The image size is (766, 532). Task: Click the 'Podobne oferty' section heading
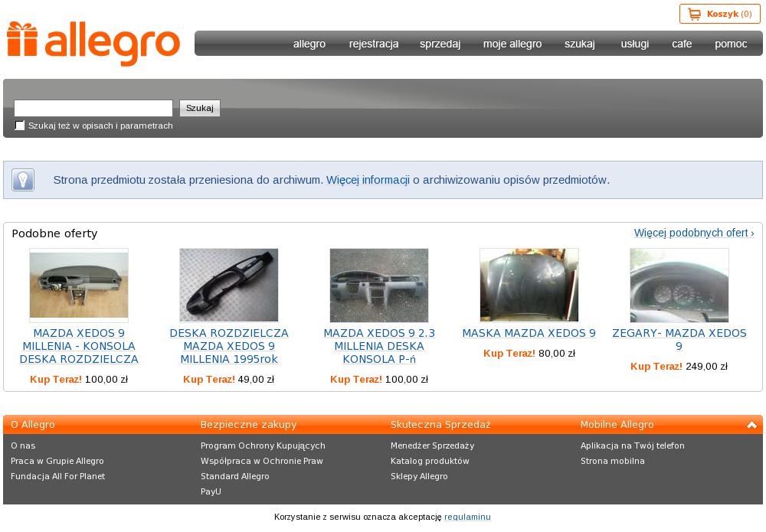pos(54,233)
